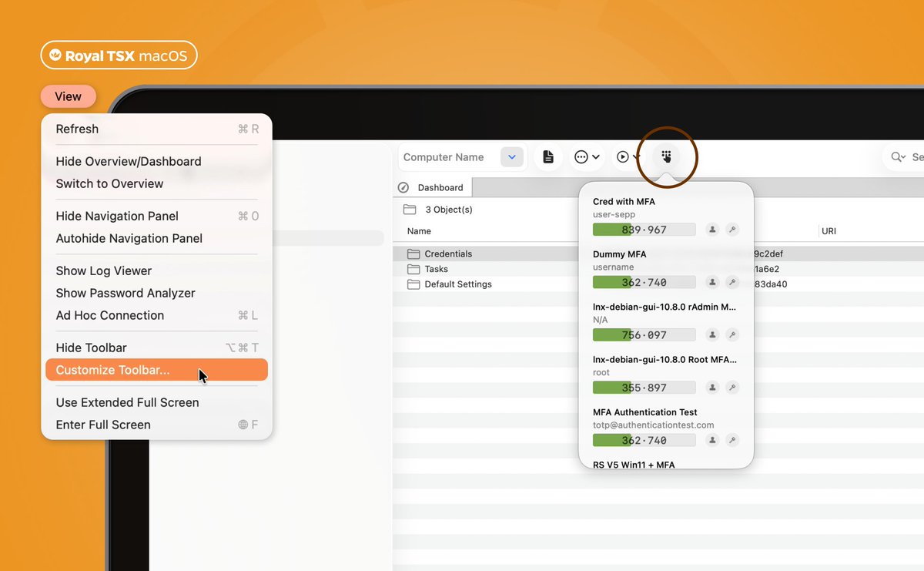The image size is (924, 571).
Task: Click key icon for Root MFA entry
Action: point(732,388)
